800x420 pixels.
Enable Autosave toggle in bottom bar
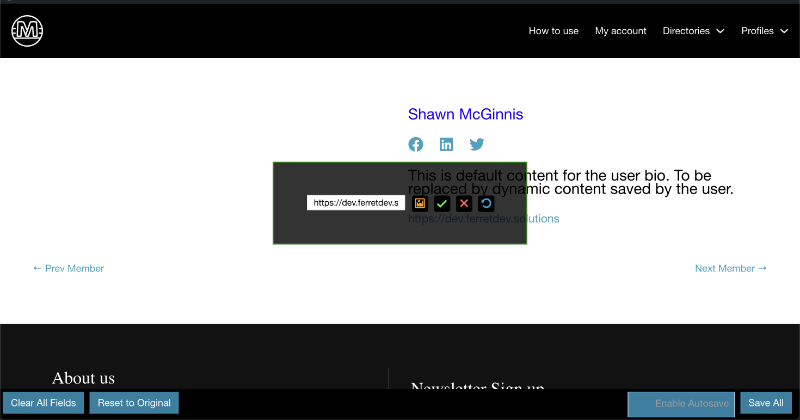(x=681, y=404)
